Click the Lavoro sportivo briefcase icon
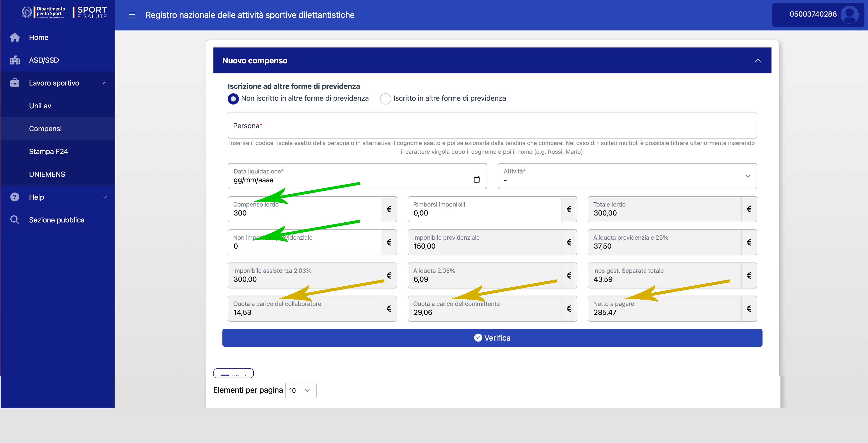The height and width of the screenshot is (443, 868). point(15,83)
